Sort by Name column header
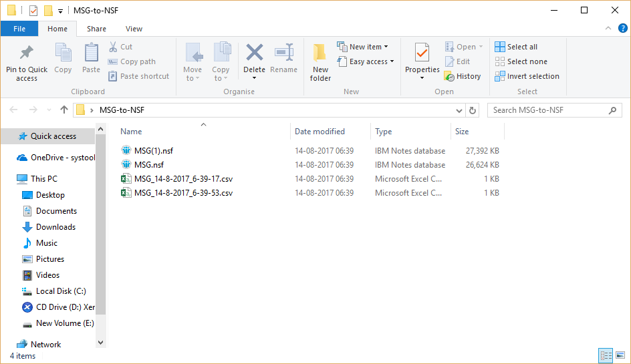This screenshot has height=364, width=631. pyautogui.click(x=203, y=131)
